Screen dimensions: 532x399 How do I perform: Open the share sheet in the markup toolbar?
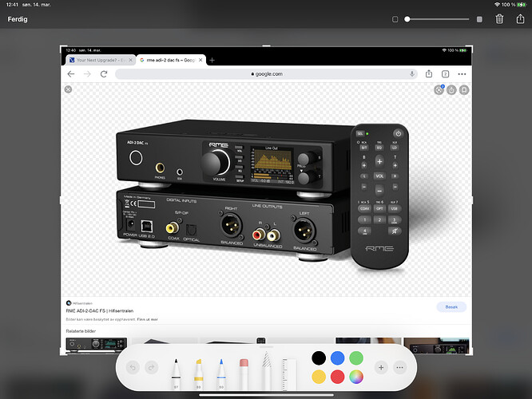tap(520, 18)
